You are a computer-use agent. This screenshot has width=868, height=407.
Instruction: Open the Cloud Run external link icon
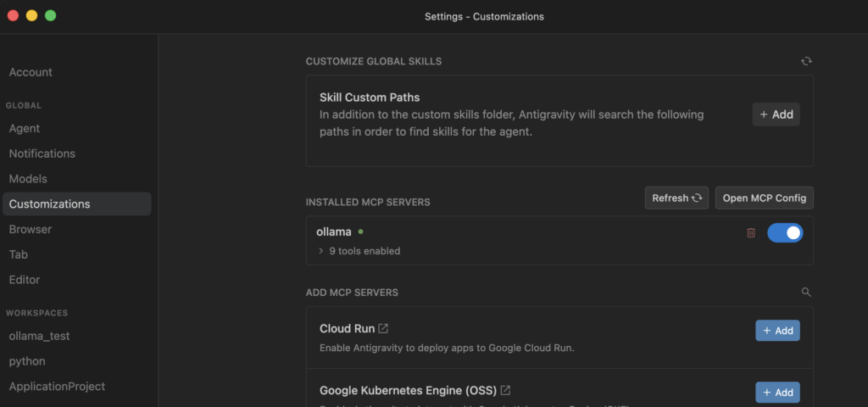[x=383, y=328]
